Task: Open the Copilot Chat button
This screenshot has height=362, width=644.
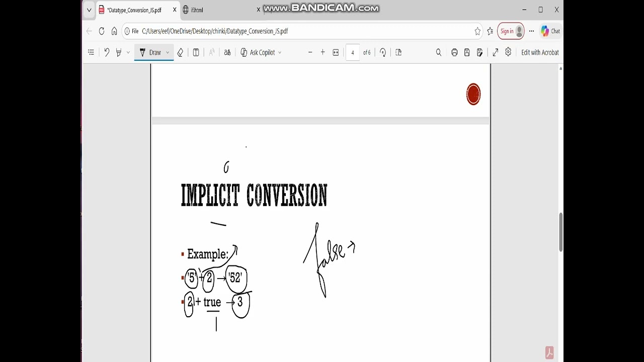Action: pyautogui.click(x=550, y=31)
